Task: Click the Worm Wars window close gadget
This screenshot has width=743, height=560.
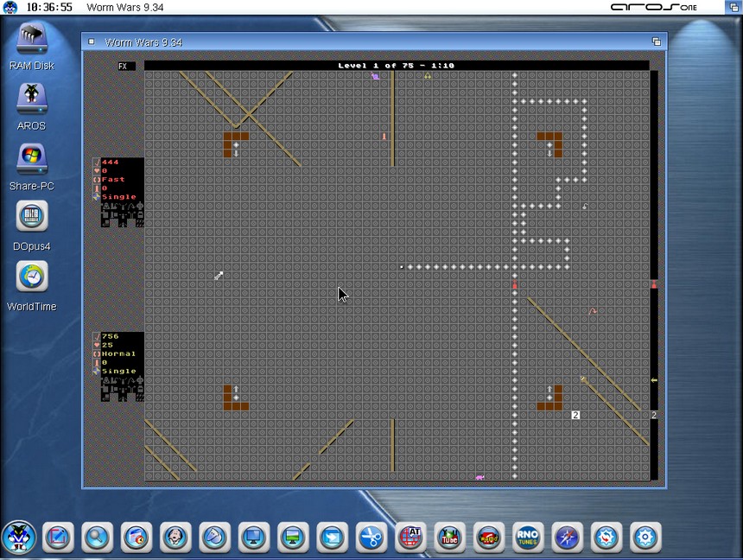Action: (92, 41)
